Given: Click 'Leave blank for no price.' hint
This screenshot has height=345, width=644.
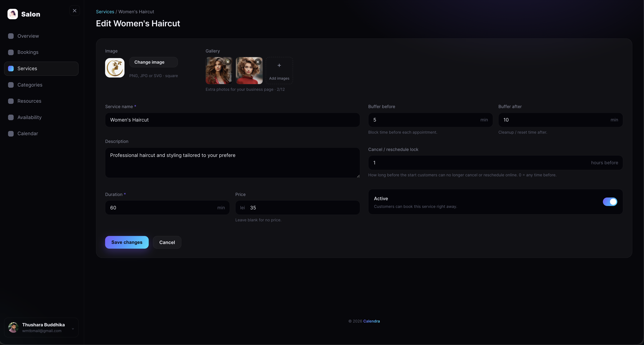Looking at the screenshot, I should coord(258,220).
